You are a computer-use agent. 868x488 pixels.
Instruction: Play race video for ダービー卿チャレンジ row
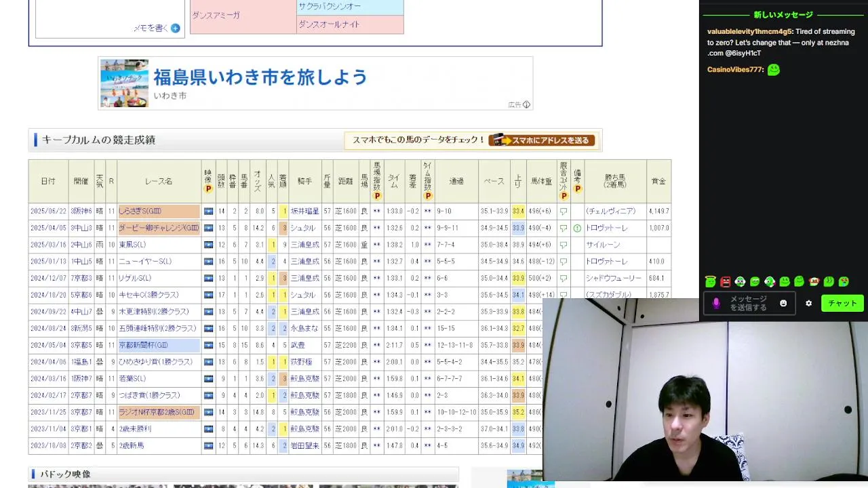[208, 228]
